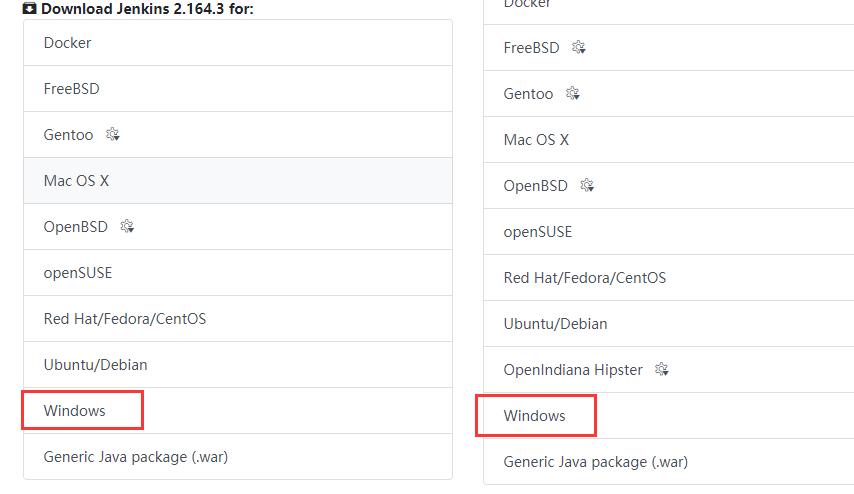Click the gear icon next to FreeBSD
The height and width of the screenshot is (494, 854).
coord(579,47)
